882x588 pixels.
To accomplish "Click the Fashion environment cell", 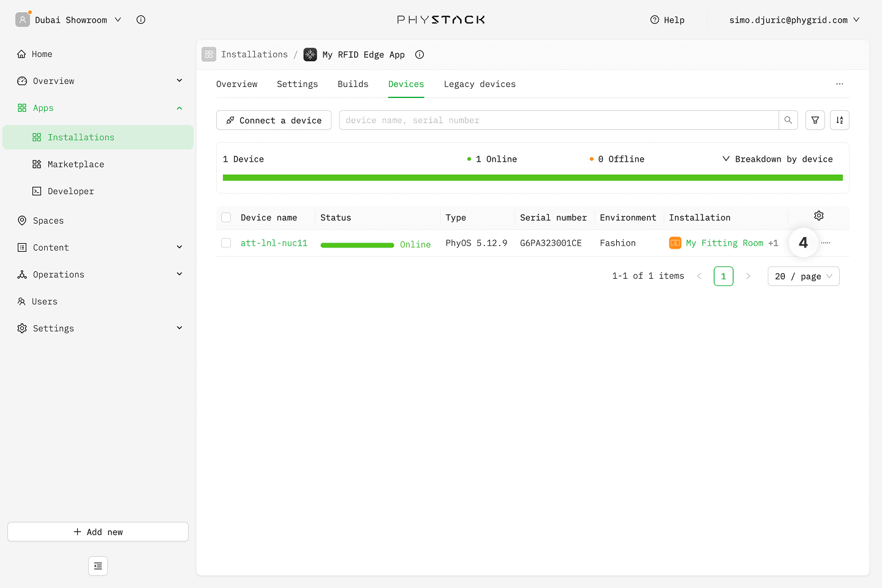I will point(618,243).
